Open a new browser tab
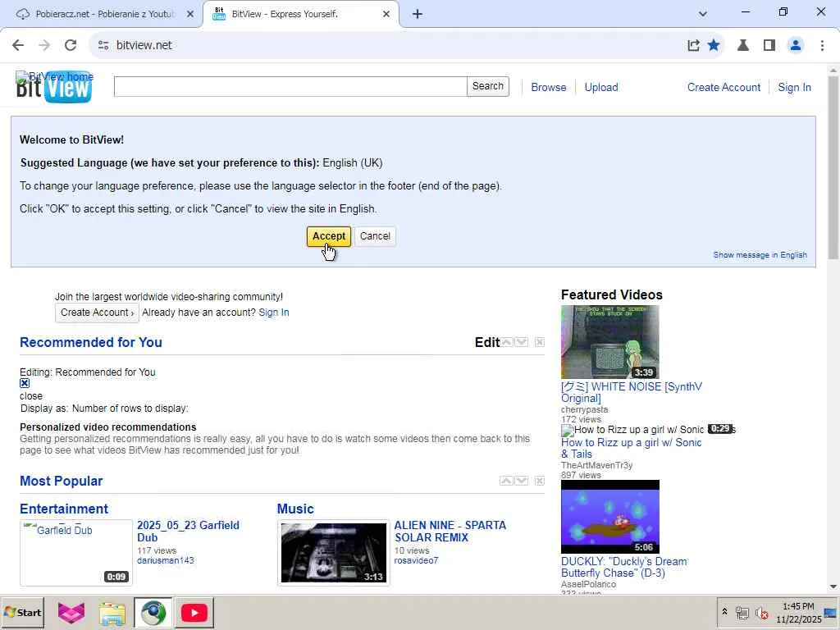Screen dimensions: 840x630 click(418, 15)
